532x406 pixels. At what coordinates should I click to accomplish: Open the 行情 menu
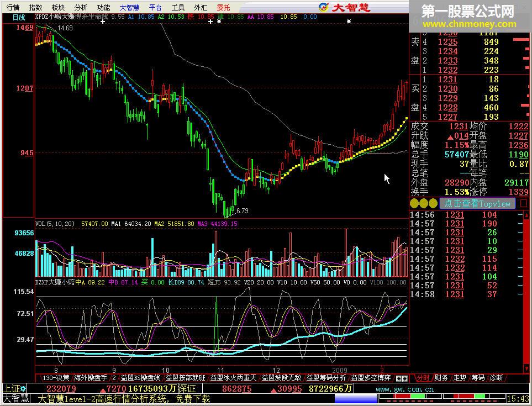coord(13,7)
